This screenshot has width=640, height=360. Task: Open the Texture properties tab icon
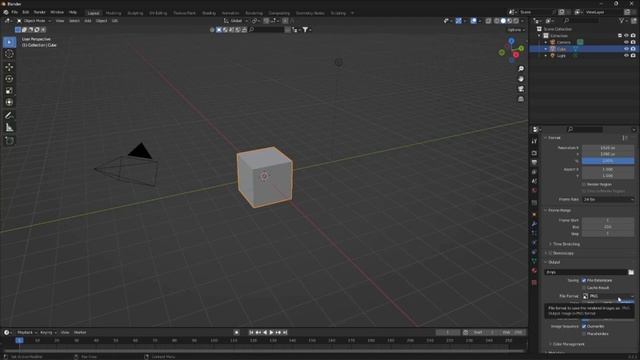(x=534, y=282)
